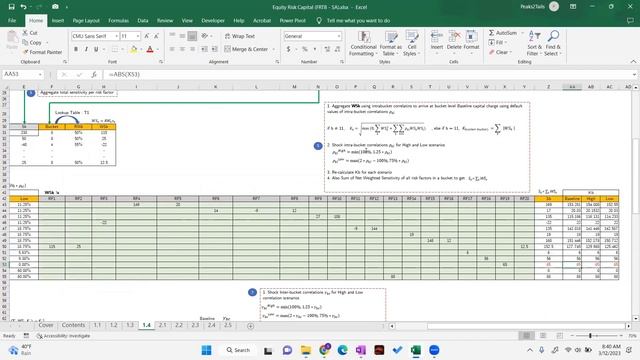Expand the formula bar
The width and height of the screenshot is (640, 360).
pyautogui.click(x=634, y=74)
